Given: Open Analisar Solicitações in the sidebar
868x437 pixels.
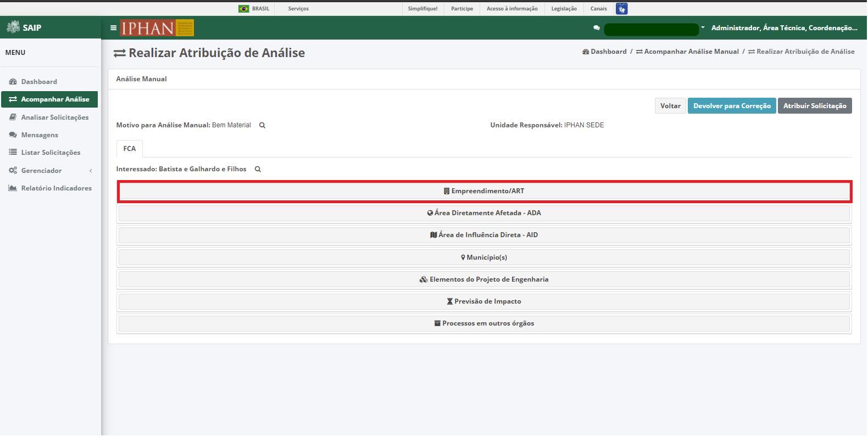Looking at the screenshot, I should 49,117.
